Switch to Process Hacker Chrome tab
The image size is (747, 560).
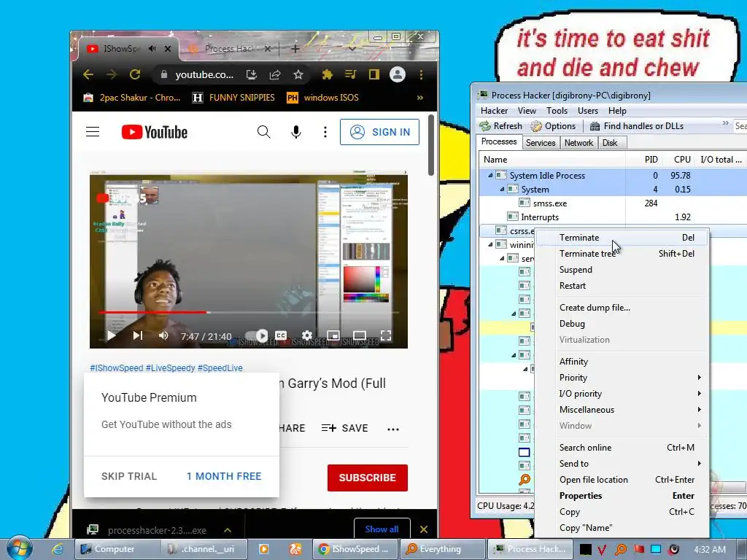pos(230,49)
